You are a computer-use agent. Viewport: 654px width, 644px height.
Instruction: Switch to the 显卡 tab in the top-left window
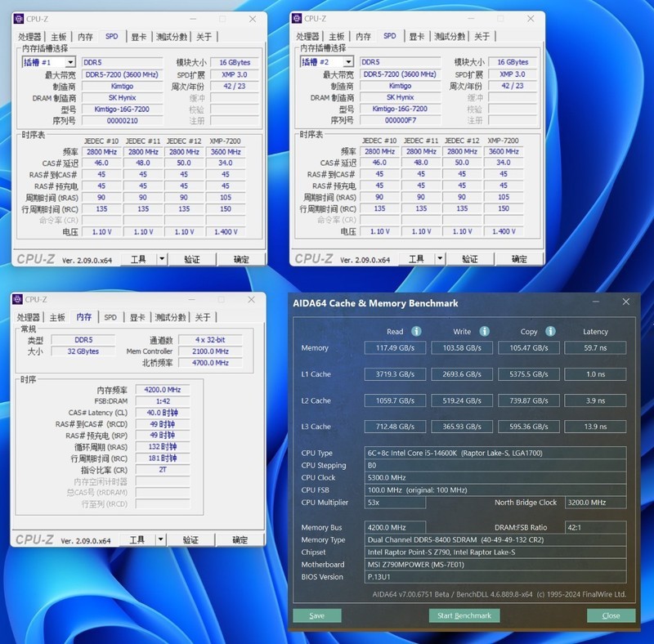coord(139,37)
